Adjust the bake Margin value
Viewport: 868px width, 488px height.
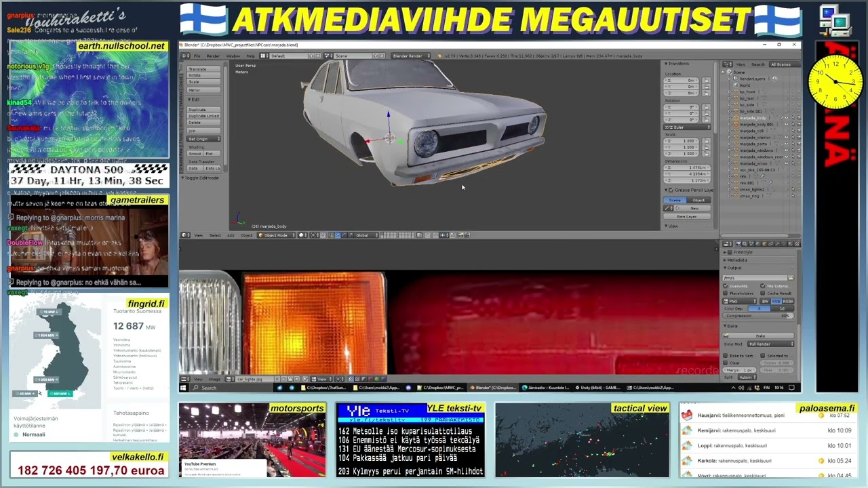click(740, 370)
